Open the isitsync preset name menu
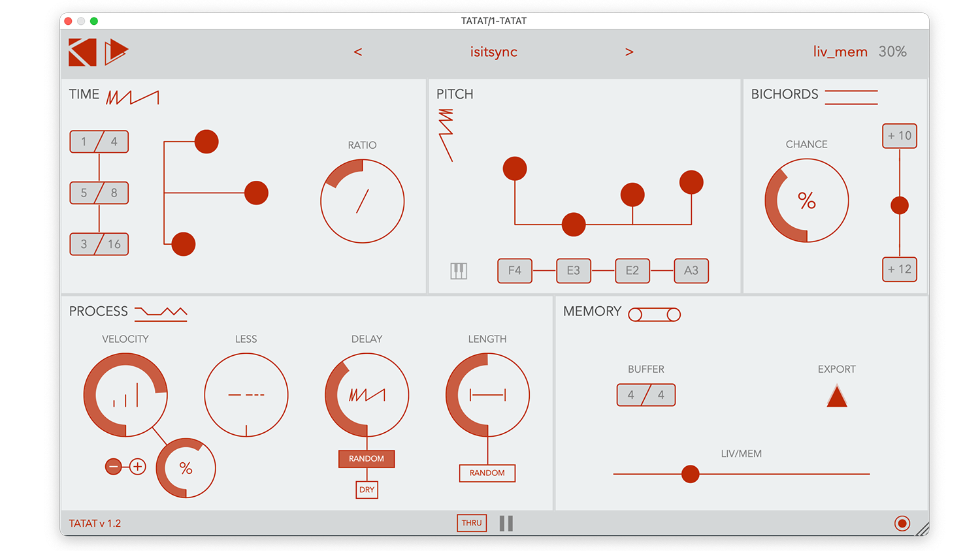Image resolution: width=980 pixels, height=551 pixels. (x=494, y=52)
